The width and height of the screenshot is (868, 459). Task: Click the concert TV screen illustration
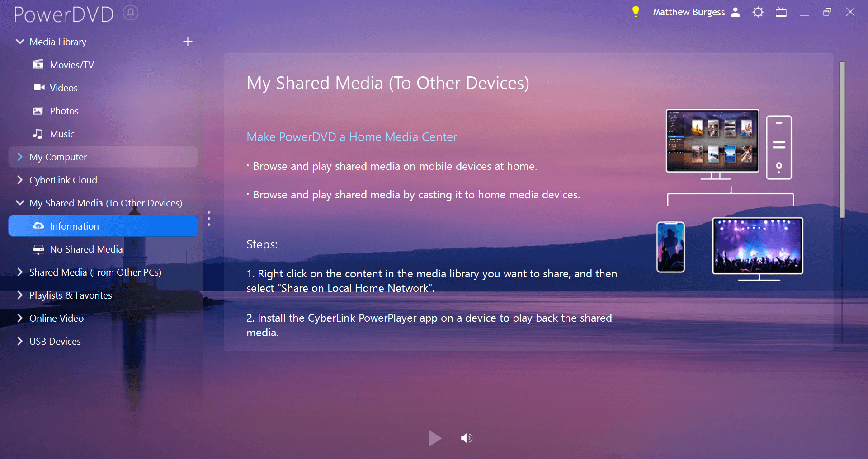point(758,248)
